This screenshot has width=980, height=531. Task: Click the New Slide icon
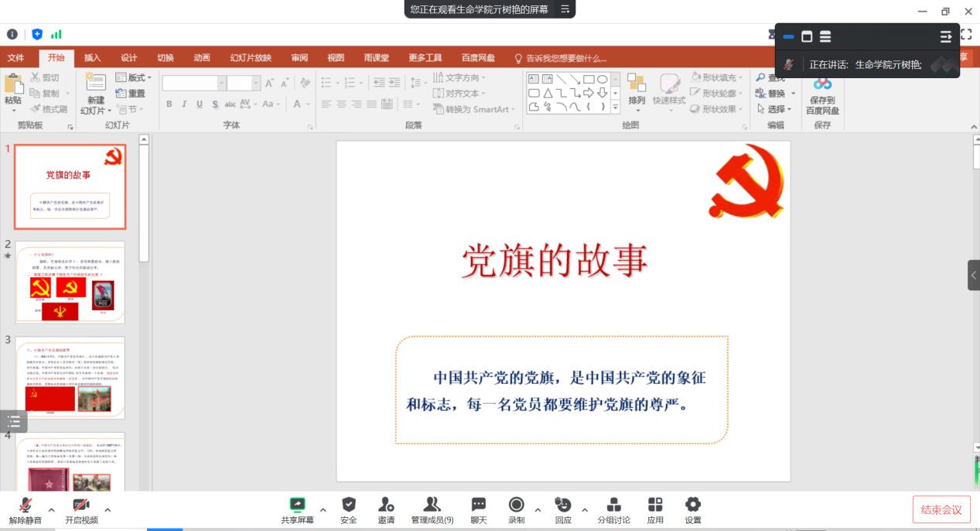click(x=95, y=82)
